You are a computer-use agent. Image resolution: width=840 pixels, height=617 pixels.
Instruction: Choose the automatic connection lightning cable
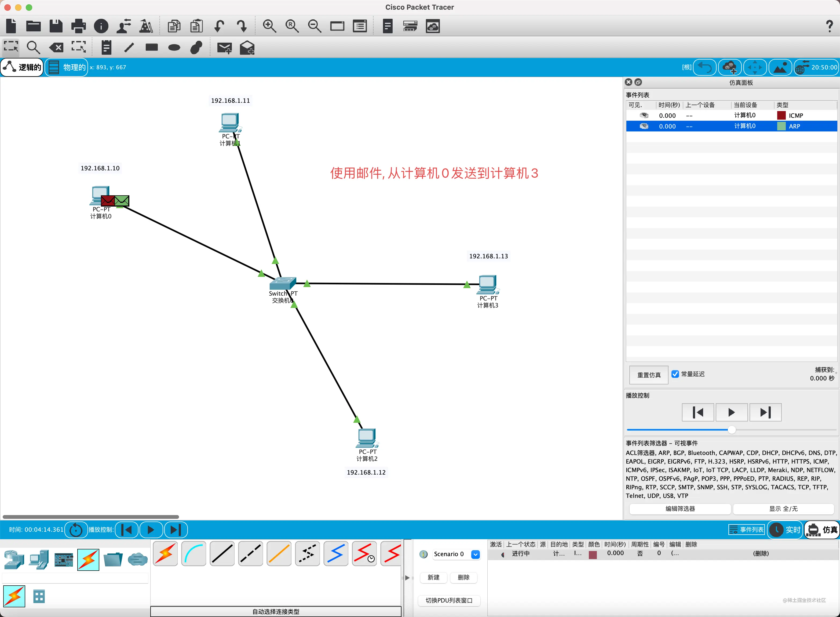coord(165,553)
